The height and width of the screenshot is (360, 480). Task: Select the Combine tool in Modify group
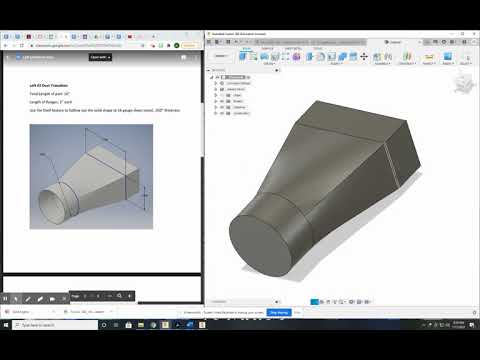coord(342,57)
